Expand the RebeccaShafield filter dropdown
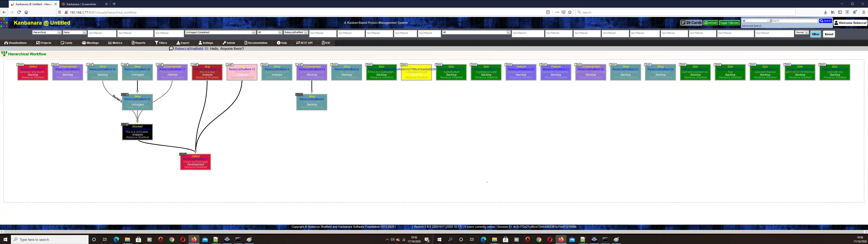 306,32
